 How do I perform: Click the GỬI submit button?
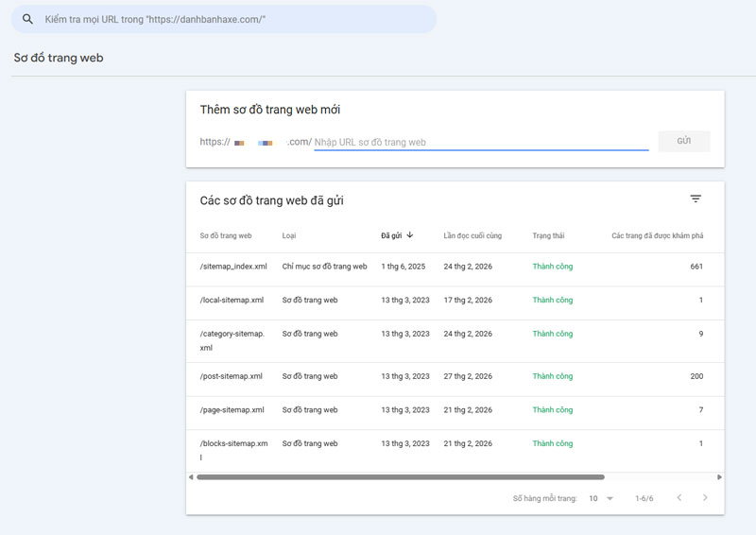683,142
